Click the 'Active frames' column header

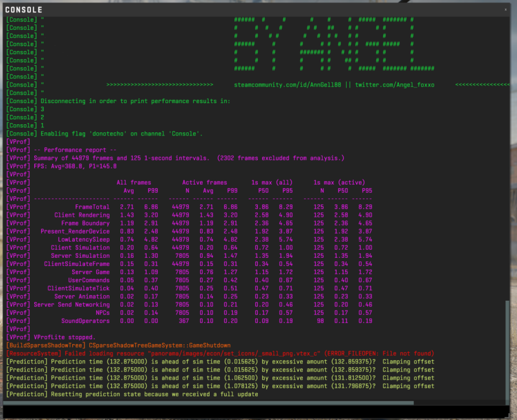tap(204, 183)
